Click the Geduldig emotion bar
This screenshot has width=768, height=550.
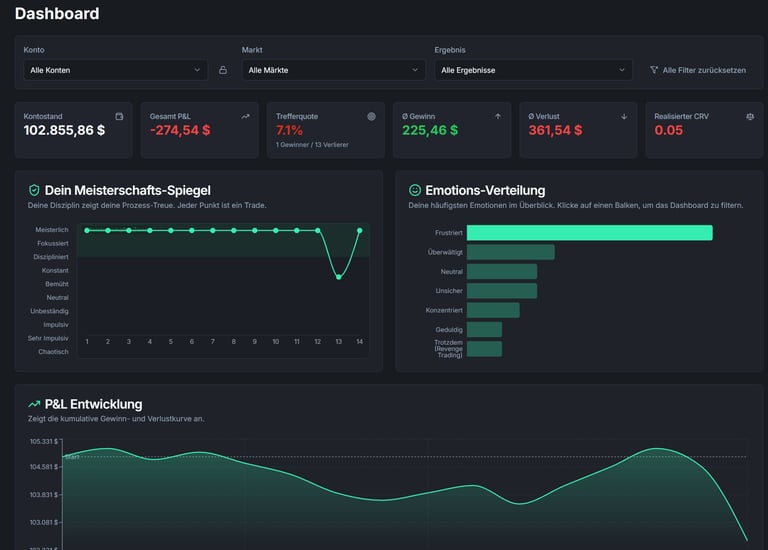click(x=484, y=330)
